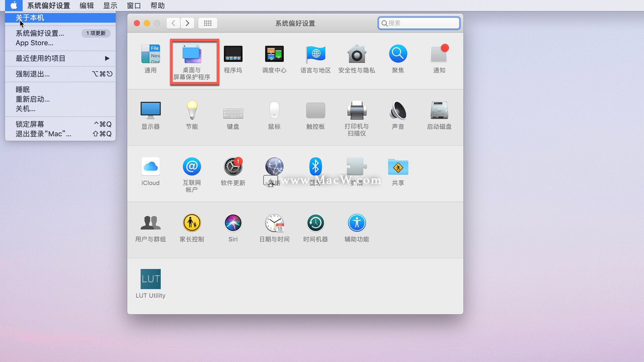Click the Spotlight (聚焦) magnifier icon
This screenshot has width=644, height=362.
click(x=398, y=54)
